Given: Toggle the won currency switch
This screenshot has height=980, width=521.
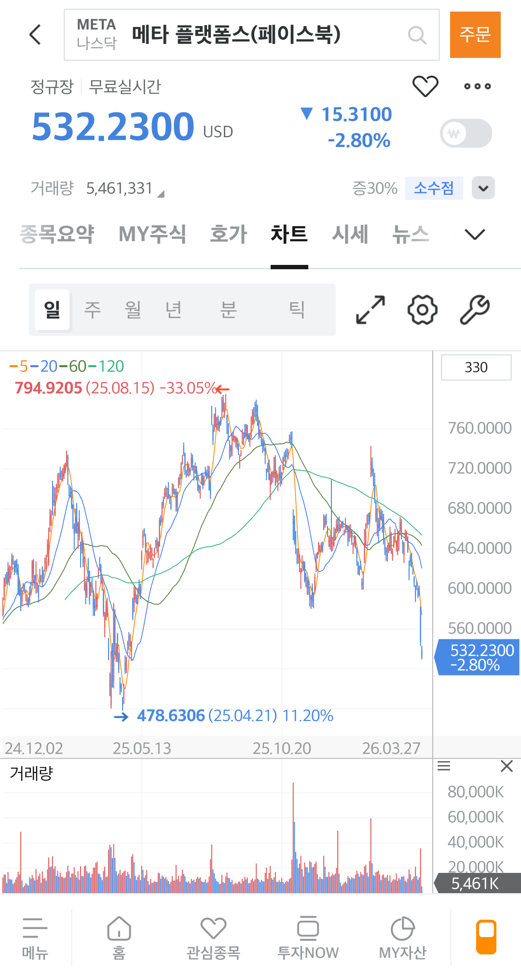Looking at the screenshot, I should coord(466,134).
